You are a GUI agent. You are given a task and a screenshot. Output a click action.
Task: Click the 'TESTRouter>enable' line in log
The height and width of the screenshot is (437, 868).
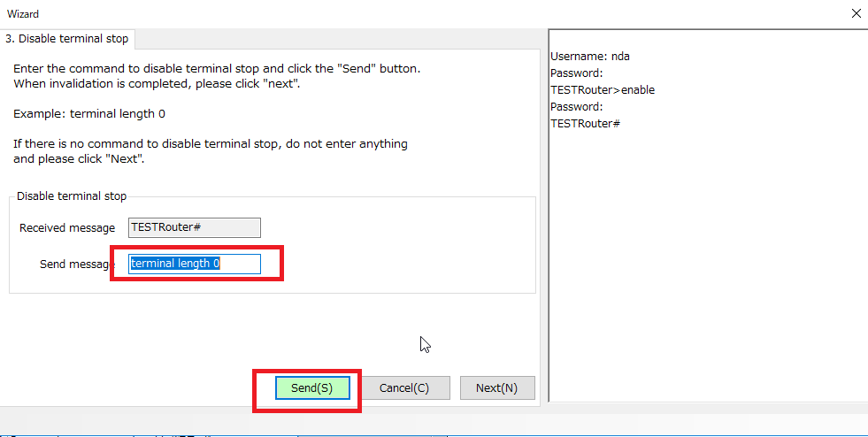[x=603, y=90]
